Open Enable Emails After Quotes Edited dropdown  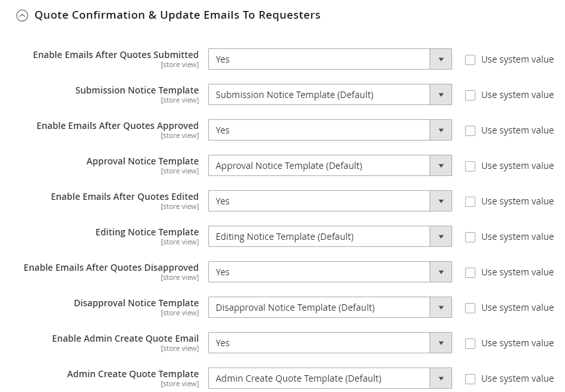[330, 201]
